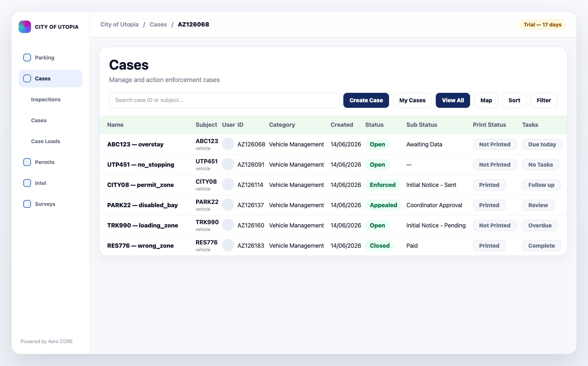This screenshot has width=588, height=366.
Task: Click Initial Notice - Pending sub status
Action: 436,225
